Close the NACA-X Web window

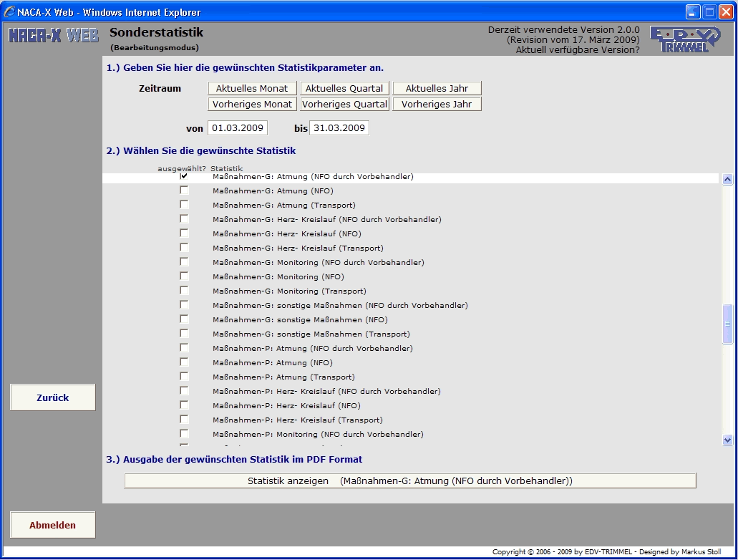tap(727, 11)
